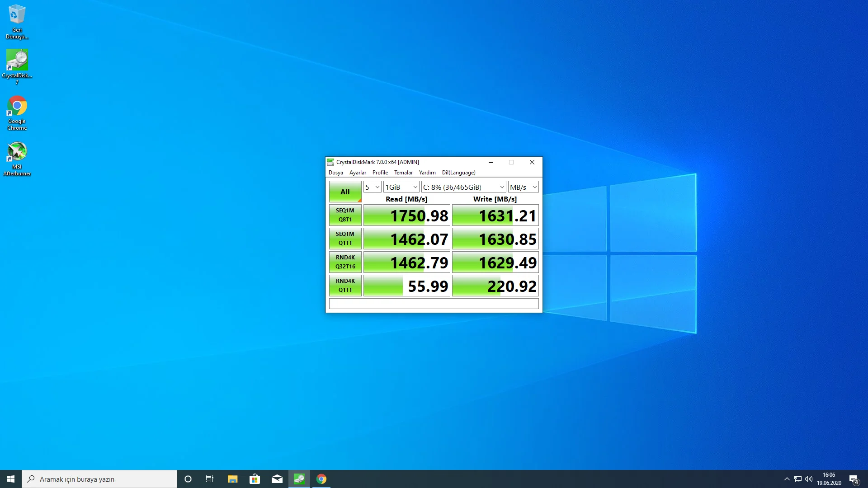Open the C: drive selection dropdown

click(463, 187)
